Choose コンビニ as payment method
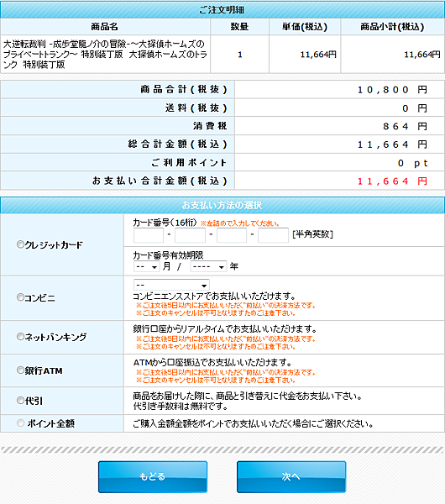Viewport: 445px width, 504px height. tap(20, 297)
